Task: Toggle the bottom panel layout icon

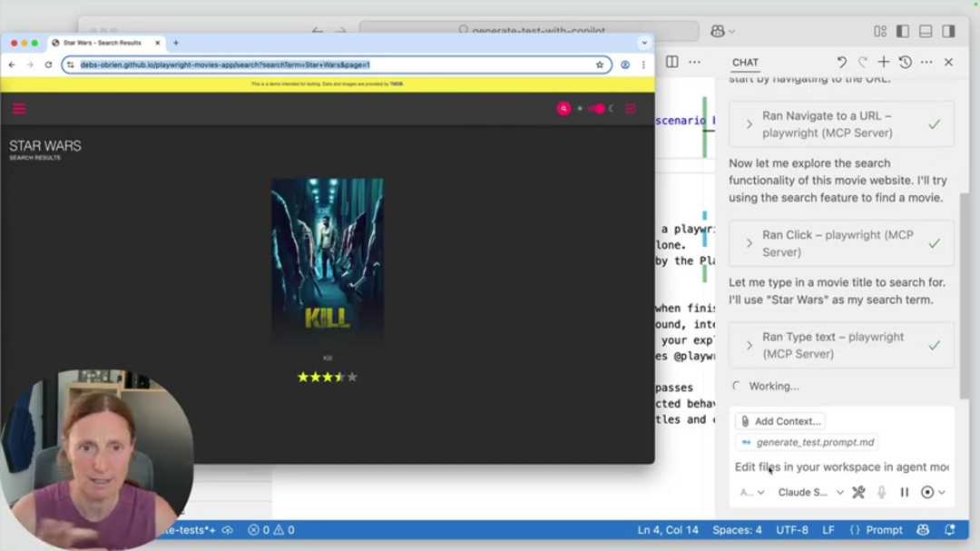Action: (925, 31)
